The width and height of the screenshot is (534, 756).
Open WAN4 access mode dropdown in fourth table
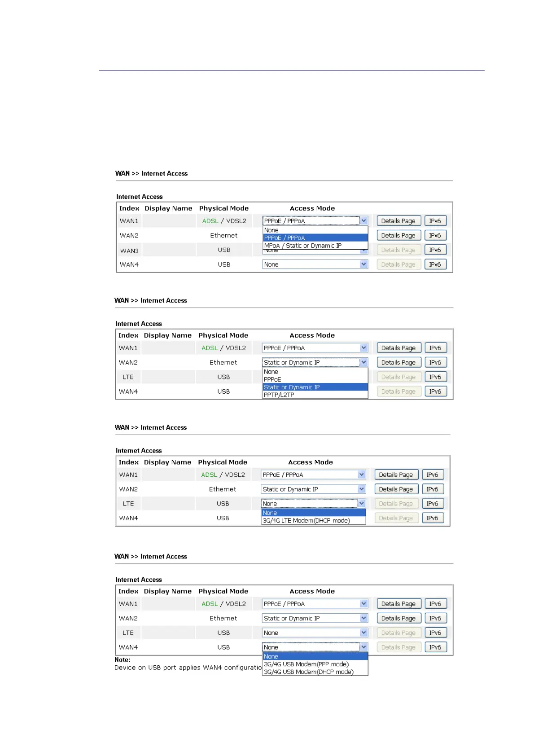point(315,647)
